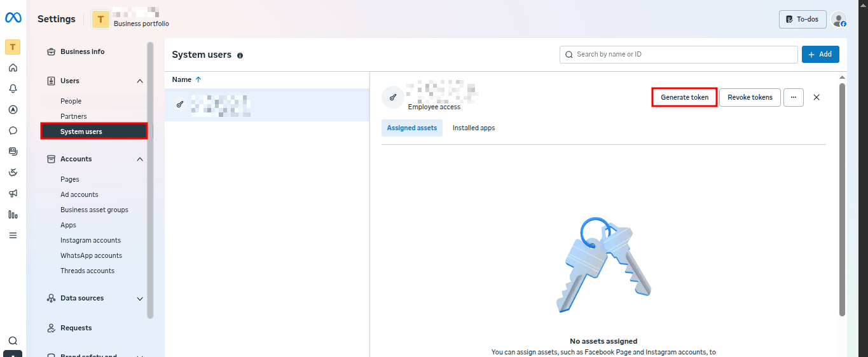Click the search magnifier in left rail

pyautogui.click(x=13, y=340)
